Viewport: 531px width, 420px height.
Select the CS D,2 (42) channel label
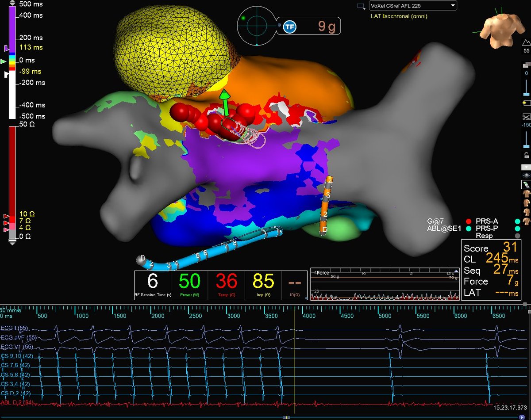15,393
